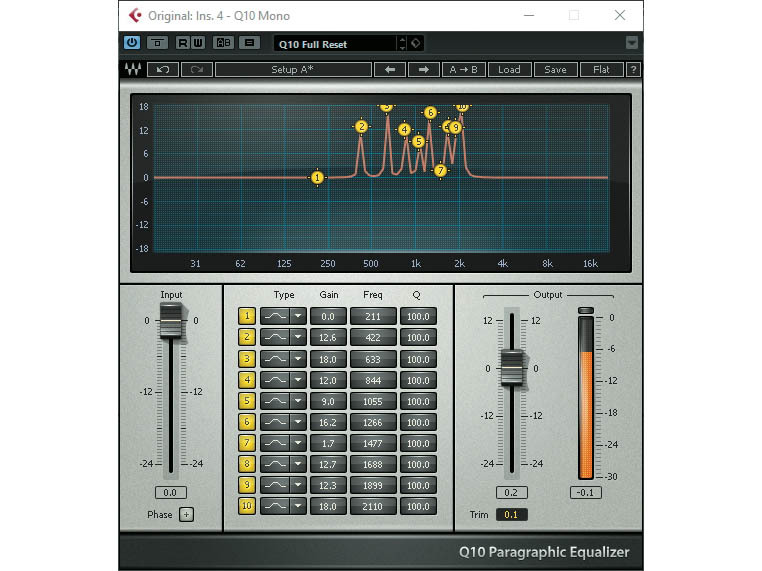Click the Flat button

click(x=601, y=69)
